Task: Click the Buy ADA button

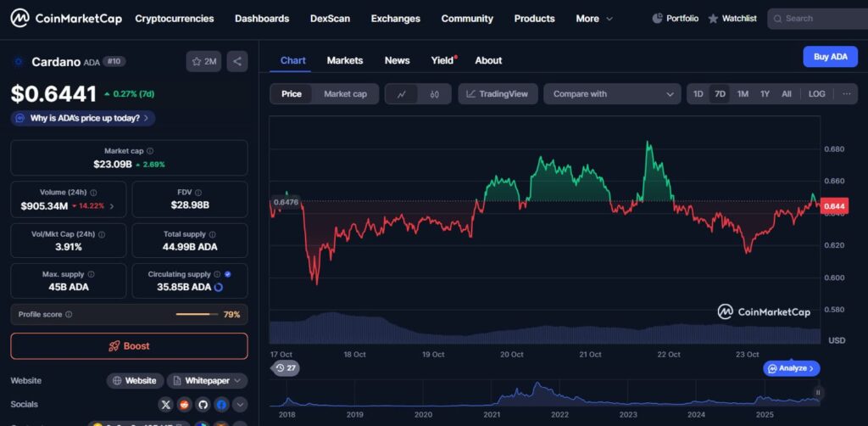Action: [x=830, y=57]
